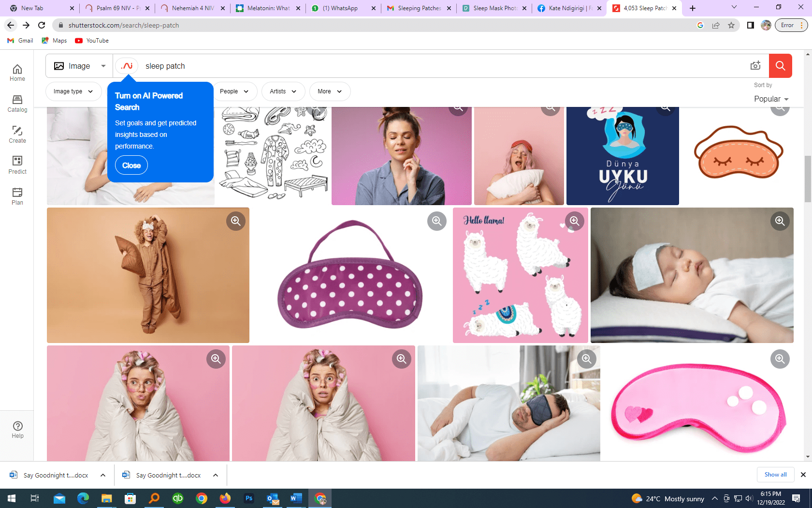Open Predict in left sidebar
This screenshot has height=508, width=812.
(17, 165)
